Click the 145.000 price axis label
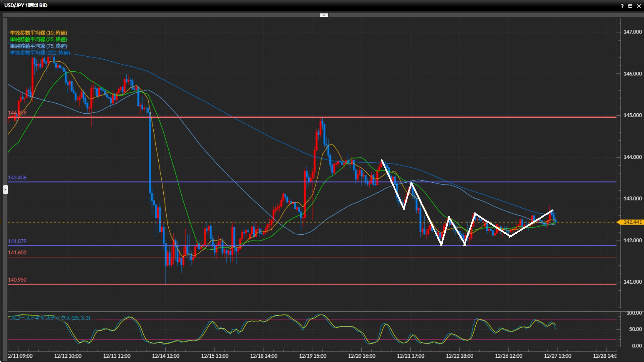This screenshot has height=362, width=644. (632, 115)
